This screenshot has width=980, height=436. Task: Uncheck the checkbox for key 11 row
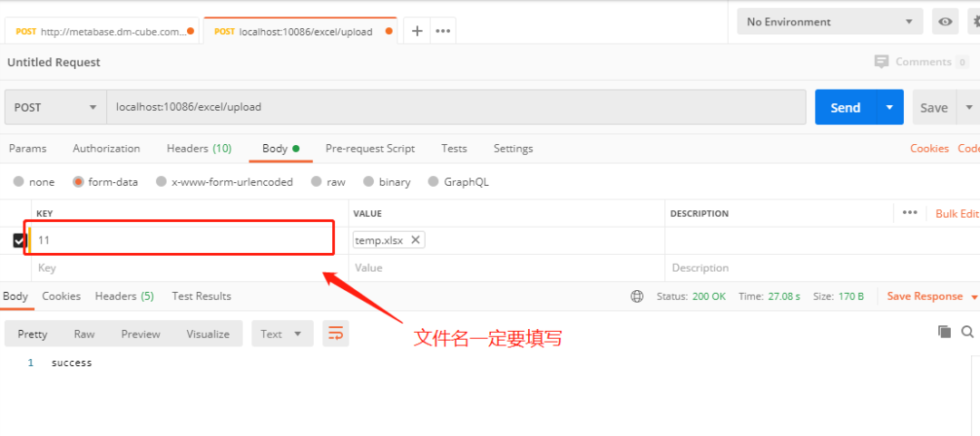coord(19,240)
